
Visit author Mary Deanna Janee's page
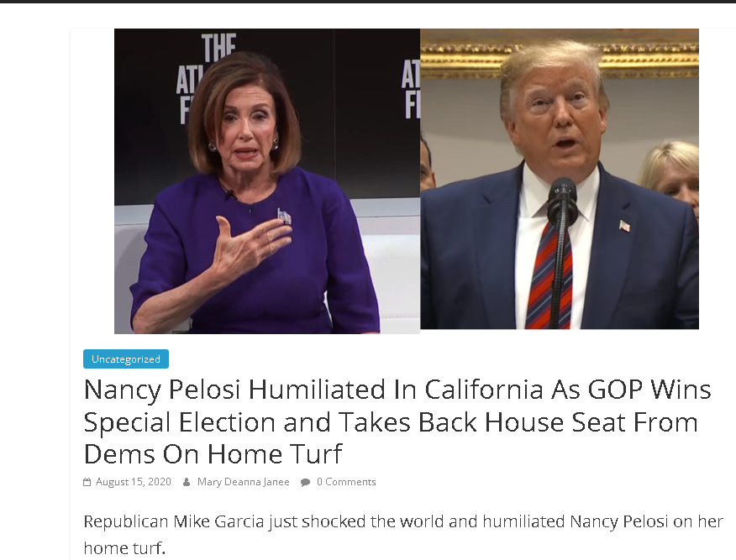[x=243, y=482]
